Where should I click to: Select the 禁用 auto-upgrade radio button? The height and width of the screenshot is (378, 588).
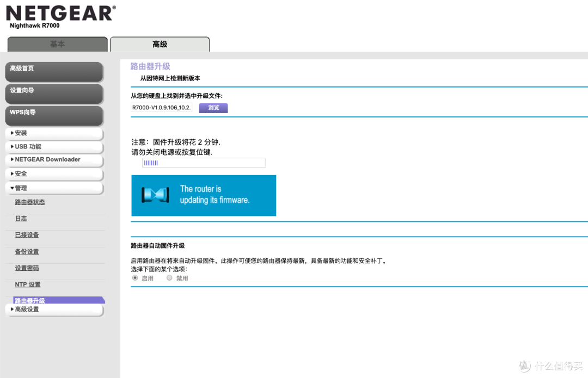169,278
